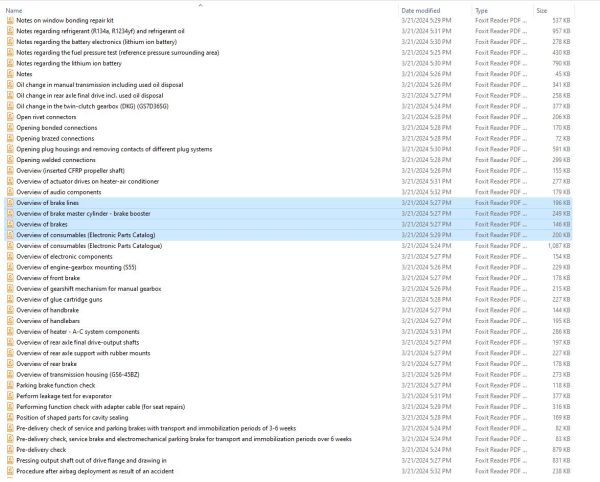Viewport: 600px width, 482px height.
Task: Sort files by the Size column header
Action: pos(541,11)
